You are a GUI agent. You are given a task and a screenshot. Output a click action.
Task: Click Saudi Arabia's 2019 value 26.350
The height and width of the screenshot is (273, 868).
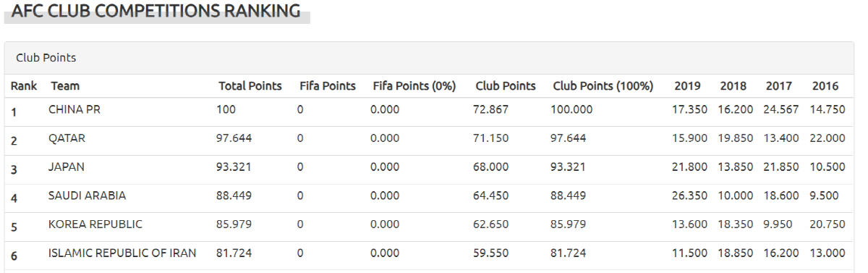(x=690, y=196)
